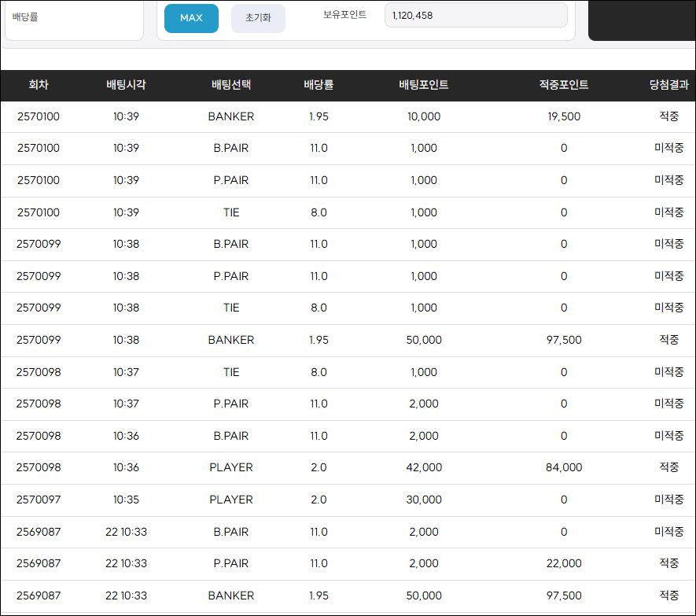
Task: Click the 적중 result in the P.PAIR 22,000 row
Action: 669,563
